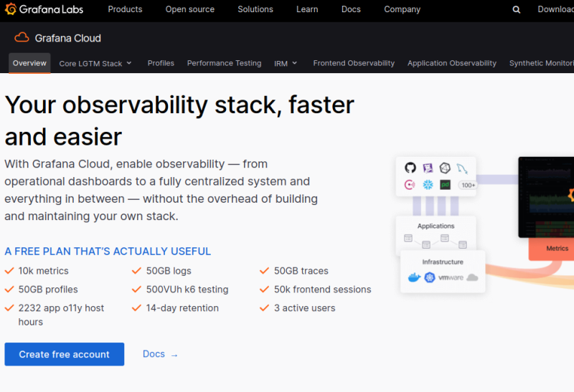Click the checkmark beside 10k metrics
Screen dimensions: 574x392
click(x=9, y=271)
